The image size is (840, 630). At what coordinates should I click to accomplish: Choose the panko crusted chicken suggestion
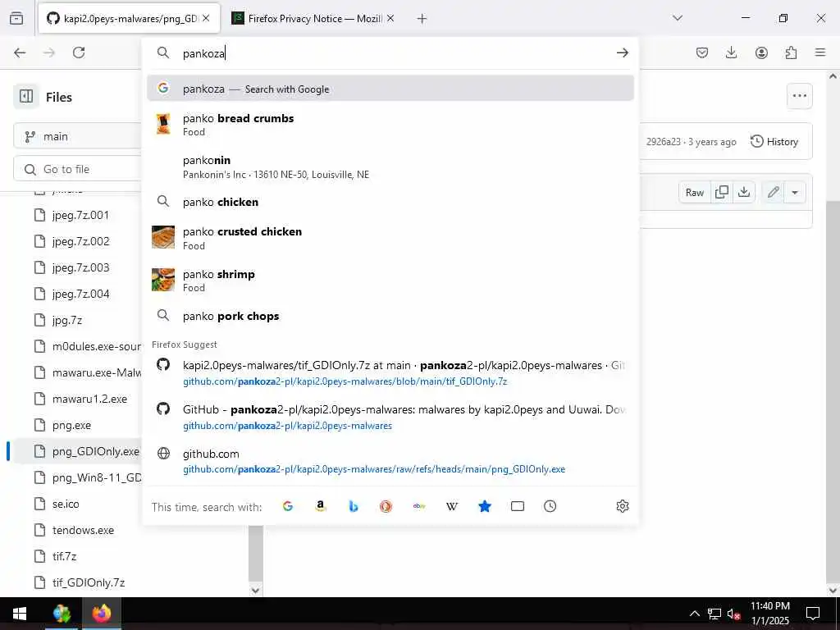point(390,238)
